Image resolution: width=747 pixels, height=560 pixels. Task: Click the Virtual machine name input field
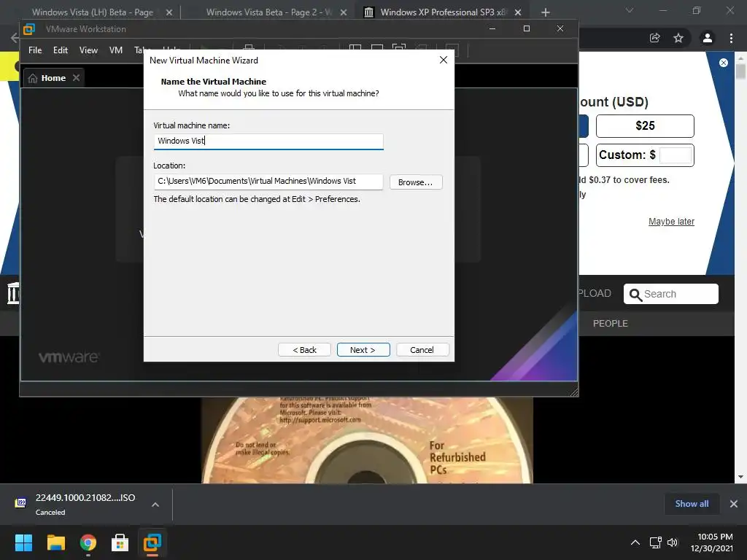tap(268, 141)
